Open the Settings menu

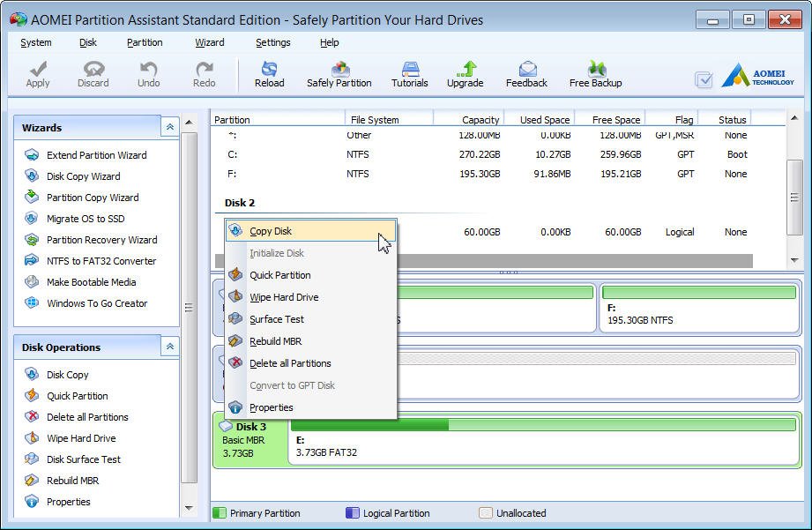[x=273, y=42]
